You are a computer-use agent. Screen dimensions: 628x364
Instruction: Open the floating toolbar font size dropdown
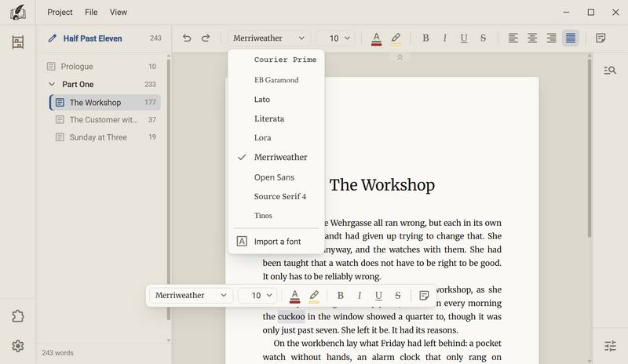tap(257, 296)
